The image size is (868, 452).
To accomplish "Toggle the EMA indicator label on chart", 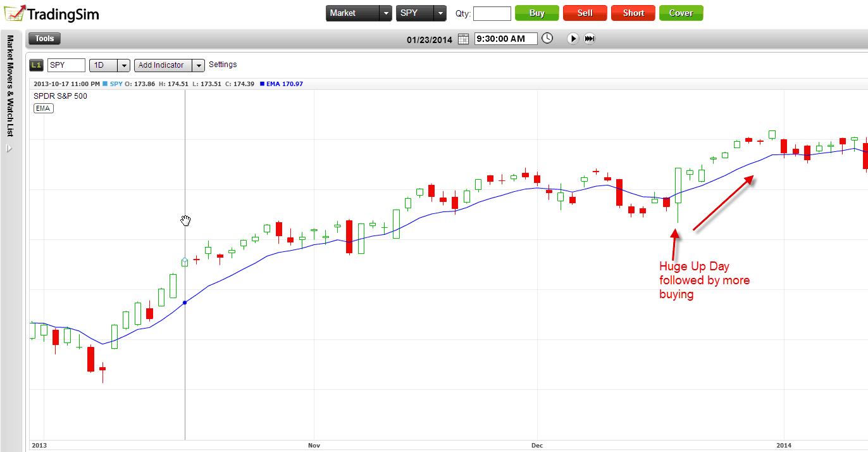I will pos(44,108).
